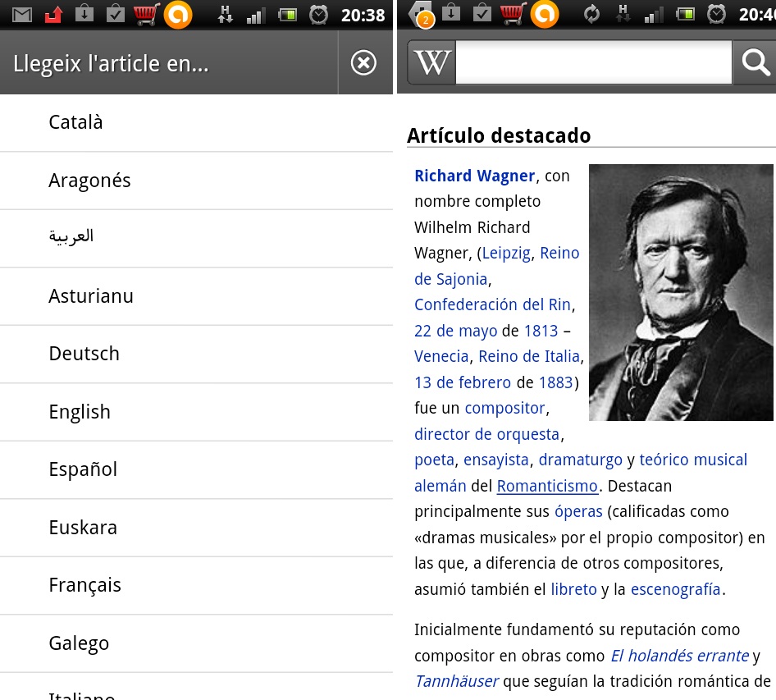Open the 1883 year link
This screenshot has height=700, width=776.
click(556, 382)
